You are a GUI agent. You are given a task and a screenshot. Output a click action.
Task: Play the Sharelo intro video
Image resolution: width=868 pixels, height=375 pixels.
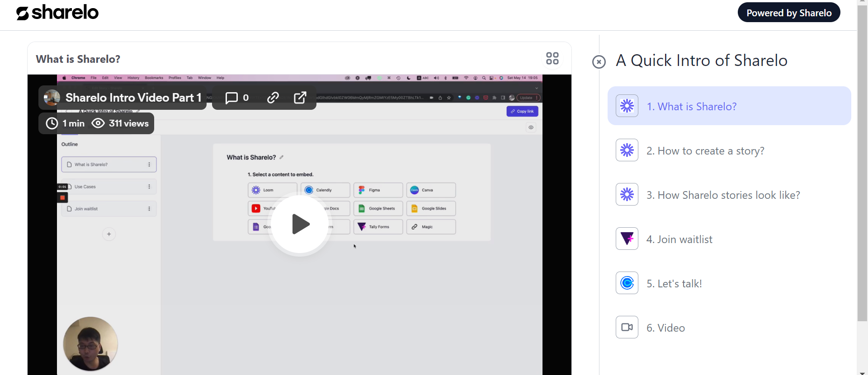click(x=299, y=224)
